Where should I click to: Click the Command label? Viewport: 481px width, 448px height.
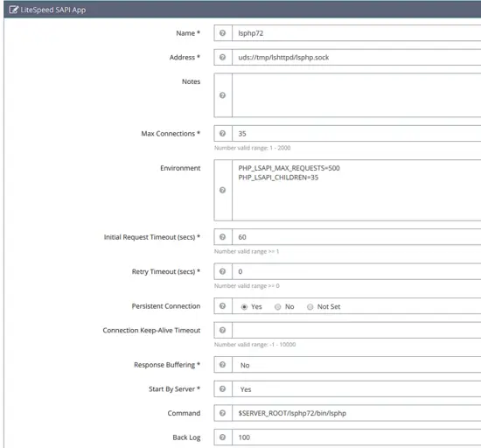[184, 413]
